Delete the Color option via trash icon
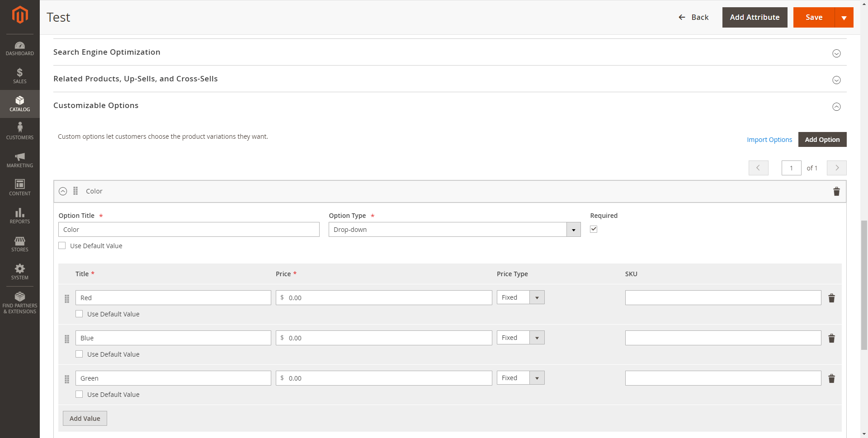Image resolution: width=868 pixels, height=438 pixels. [x=836, y=191]
